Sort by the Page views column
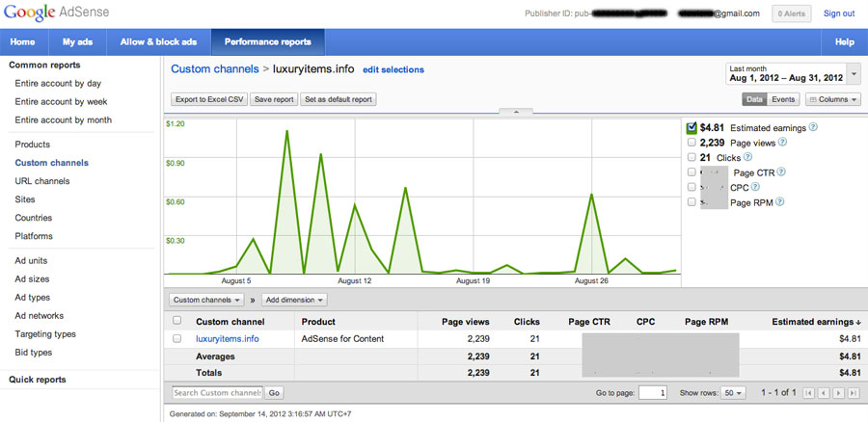The image size is (868, 422). (465, 322)
